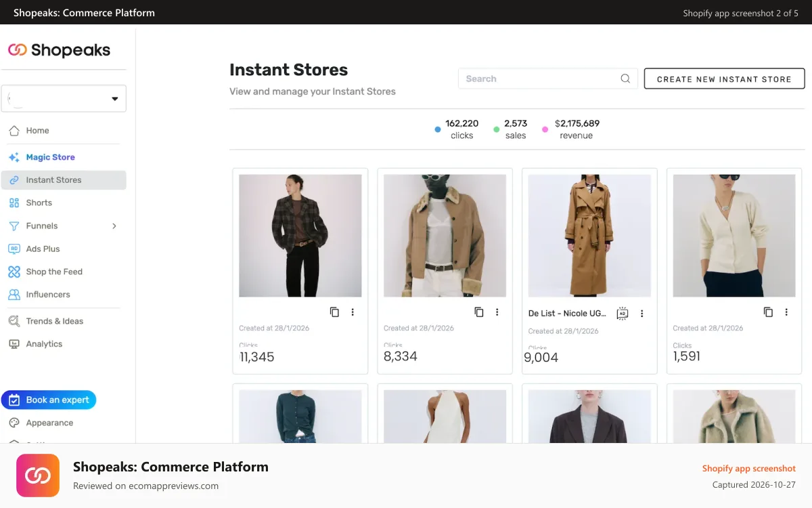Click the Magic Store sparkle icon
This screenshot has width=812, height=508.
tap(14, 157)
